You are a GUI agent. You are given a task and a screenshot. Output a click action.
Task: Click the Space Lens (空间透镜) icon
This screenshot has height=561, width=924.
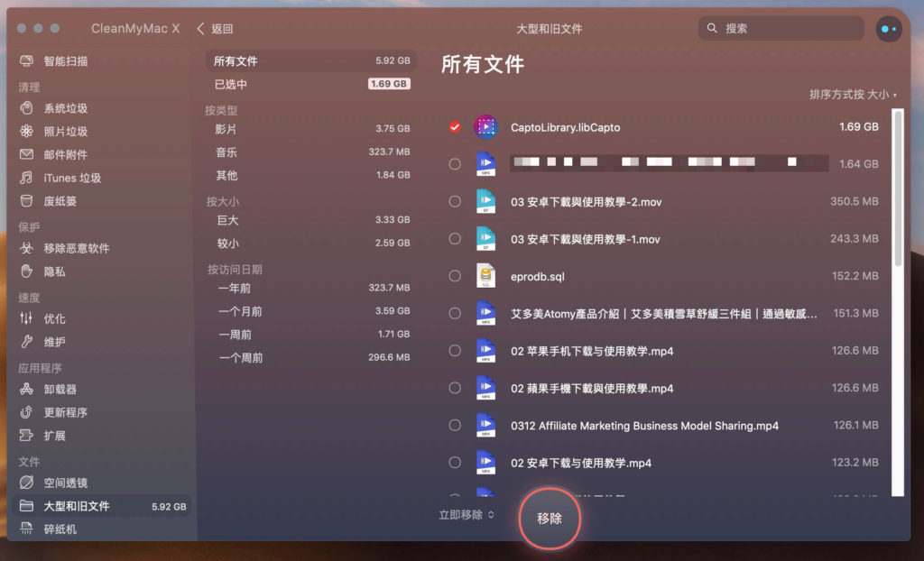(x=26, y=483)
